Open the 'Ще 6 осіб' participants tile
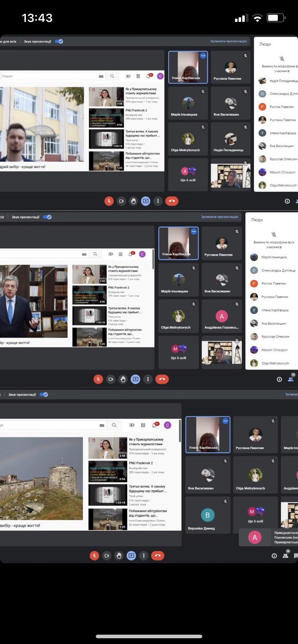 click(188, 174)
